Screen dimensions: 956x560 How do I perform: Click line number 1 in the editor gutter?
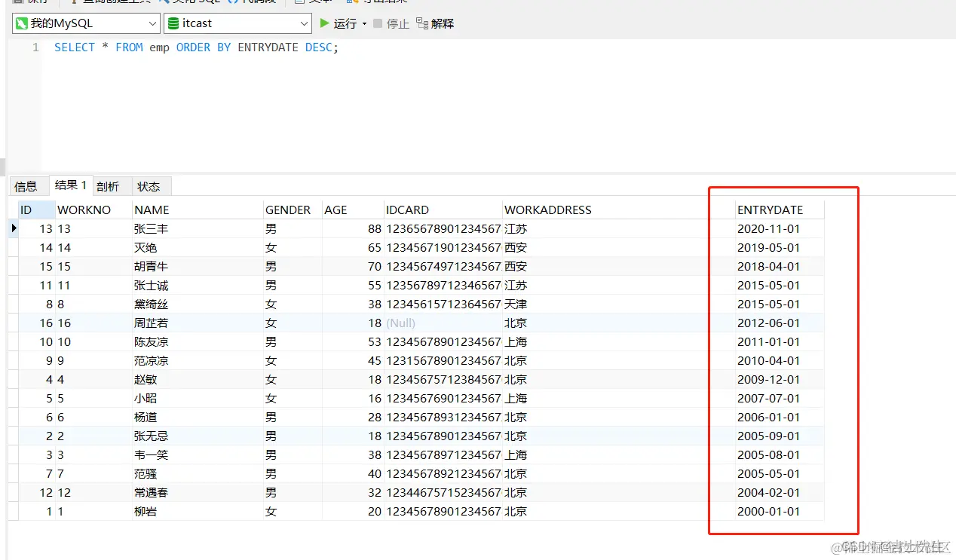coord(35,47)
